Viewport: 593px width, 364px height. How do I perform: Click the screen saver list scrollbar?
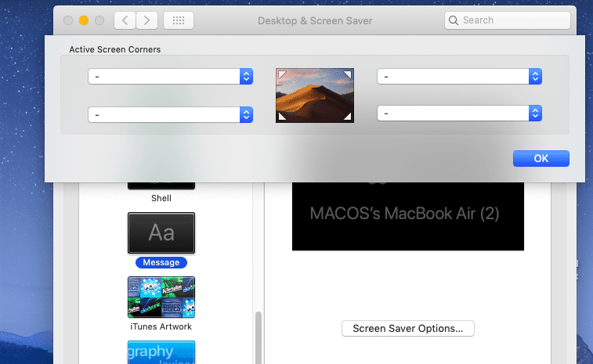(257, 337)
